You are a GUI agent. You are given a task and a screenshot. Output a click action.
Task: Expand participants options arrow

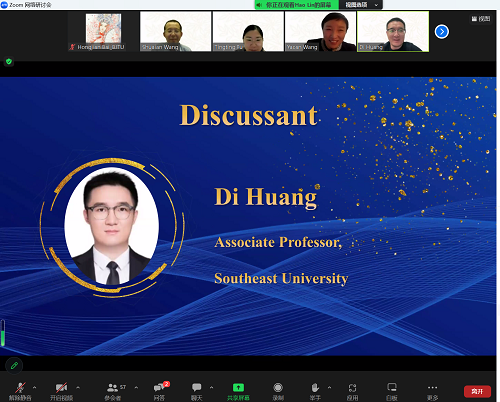(136, 387)
